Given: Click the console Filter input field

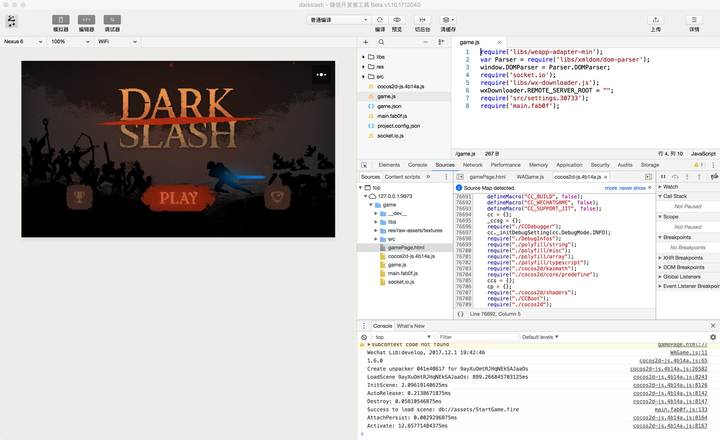Looking at the screenshot, I should click(478, 337).
